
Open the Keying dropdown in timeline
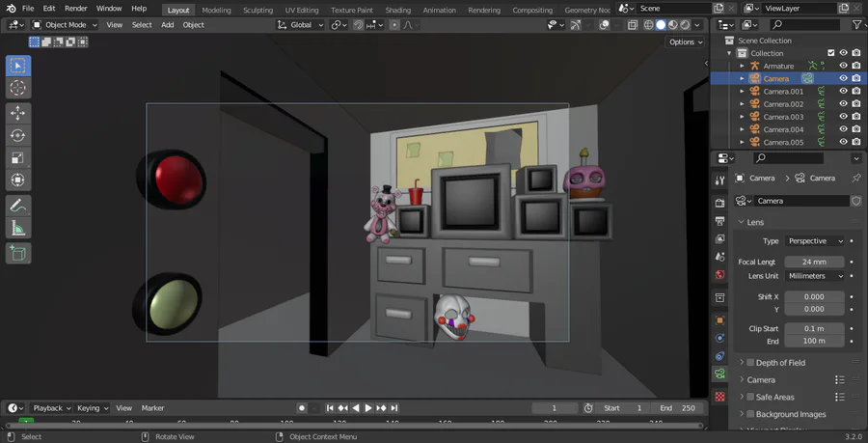pos(93,408)
